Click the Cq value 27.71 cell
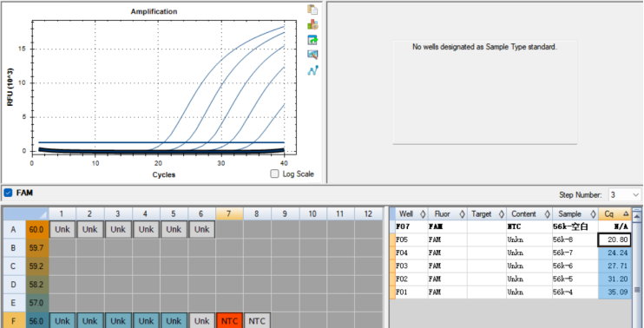Screen dimensions: 644x328 click(x=614, y=266)
